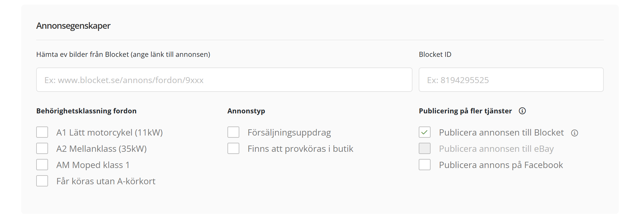Check the A2 Mellanklass (35kW) box

(x=42, y=149)
